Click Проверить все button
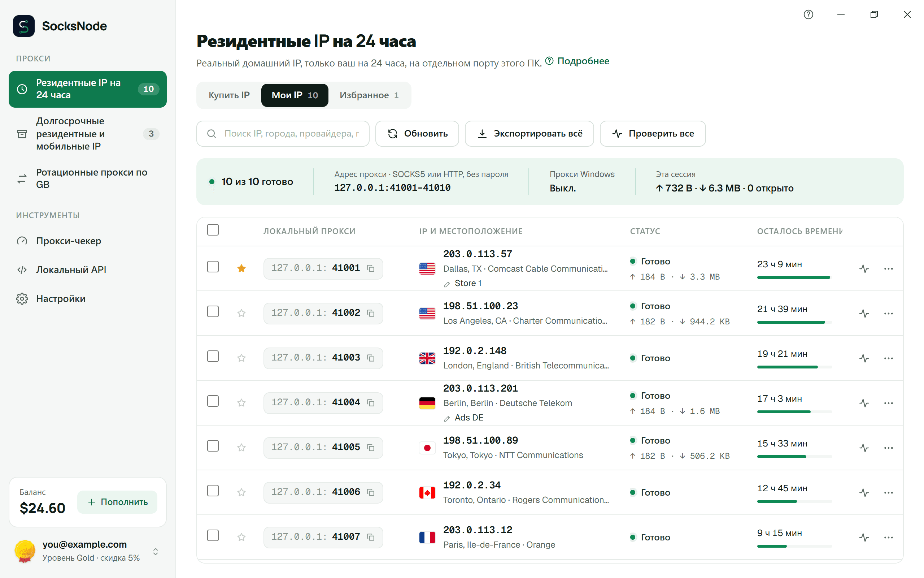 pos(653,133)
